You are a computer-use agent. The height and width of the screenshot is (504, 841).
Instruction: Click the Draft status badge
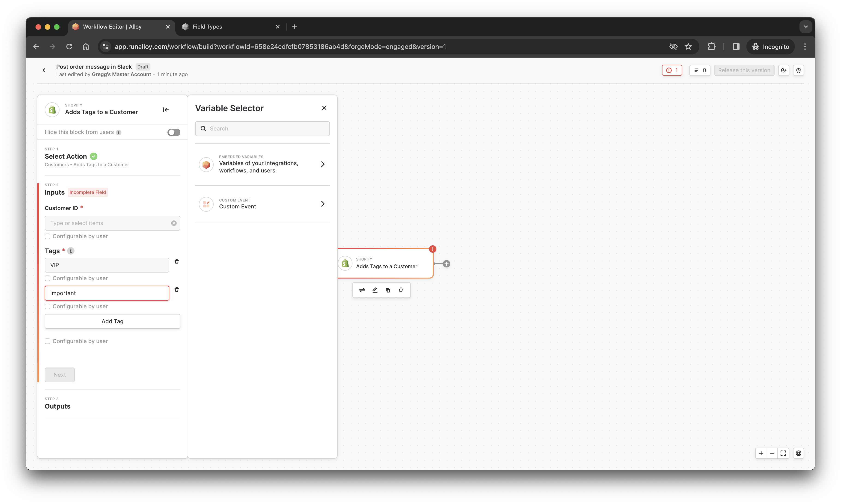click(143, 67)
